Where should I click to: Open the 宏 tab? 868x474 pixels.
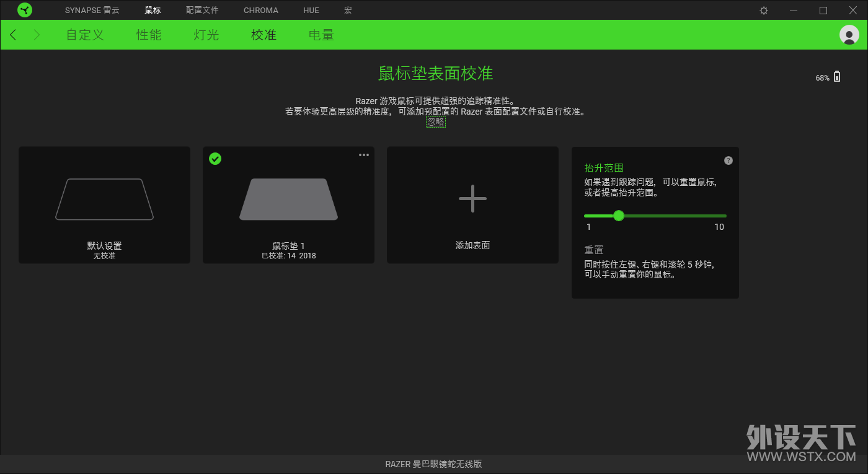pyautogui.click(x=348, y=11)
